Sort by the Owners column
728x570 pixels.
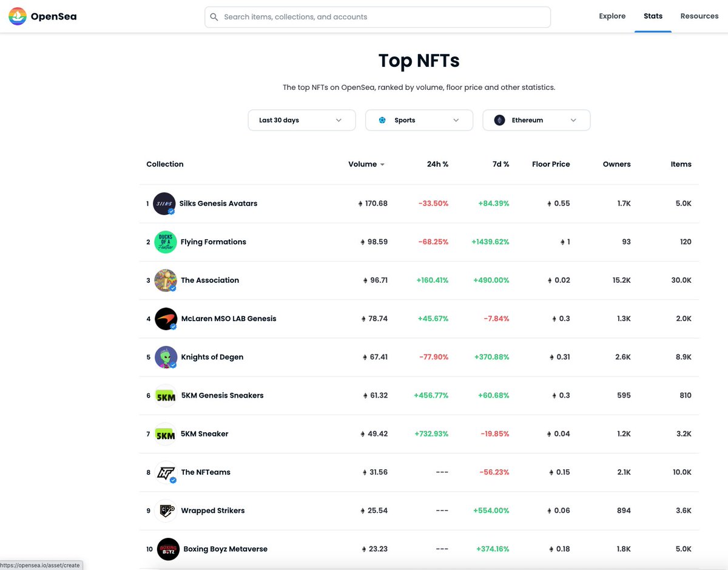617,164
